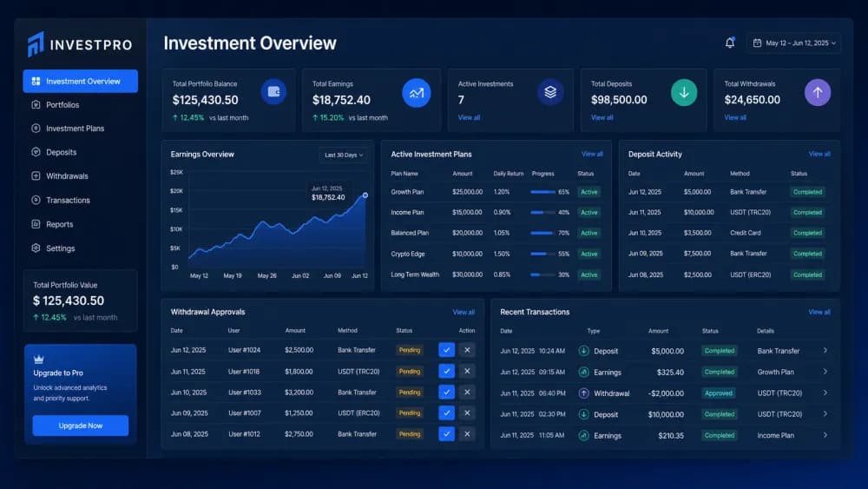Click the Upgrade Now button

(80, 426)
